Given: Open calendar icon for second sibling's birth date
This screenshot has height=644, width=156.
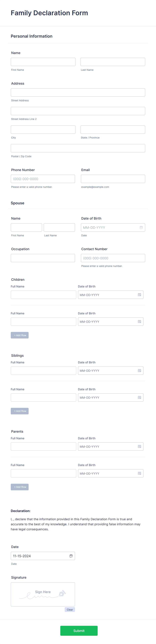Looking at the screenshot, I should pos(139,398).
